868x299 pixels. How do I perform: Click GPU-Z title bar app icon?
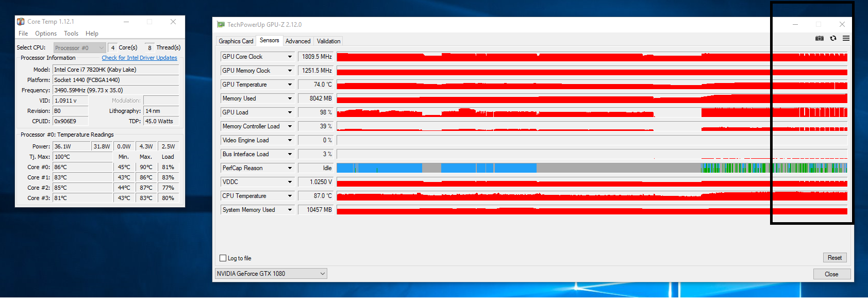pyautogui.click(x=221, y=24)
